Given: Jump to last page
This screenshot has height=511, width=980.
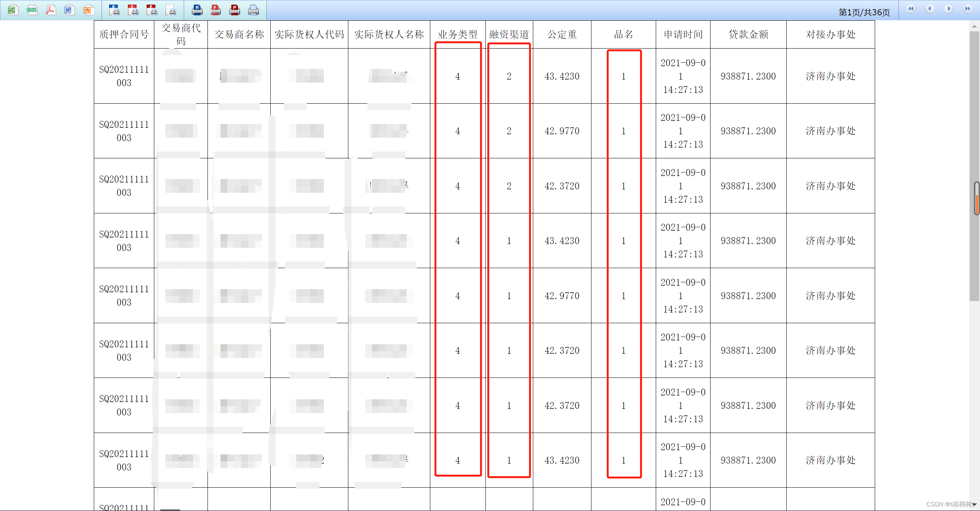Looking at the screenshot, I should (x=967, y=9).
